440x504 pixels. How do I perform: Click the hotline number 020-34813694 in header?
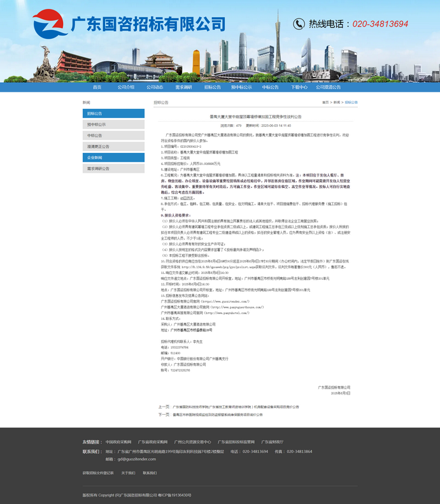380,24
